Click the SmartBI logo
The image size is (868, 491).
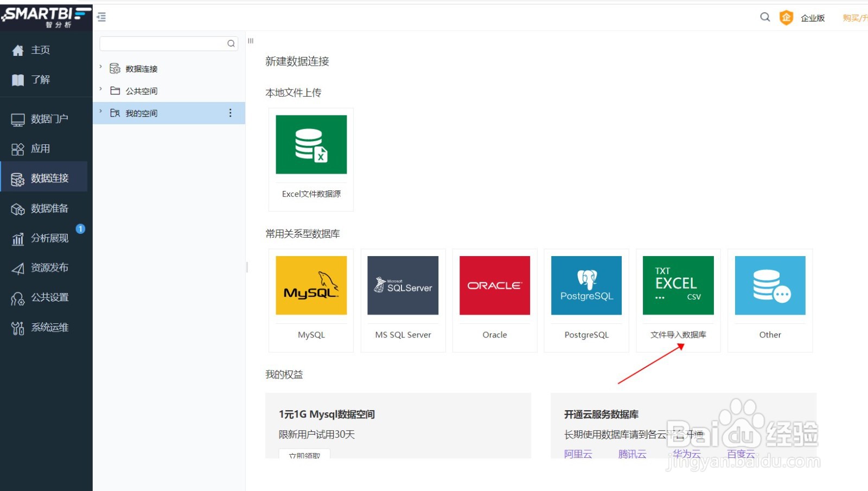tap(46, 17)
